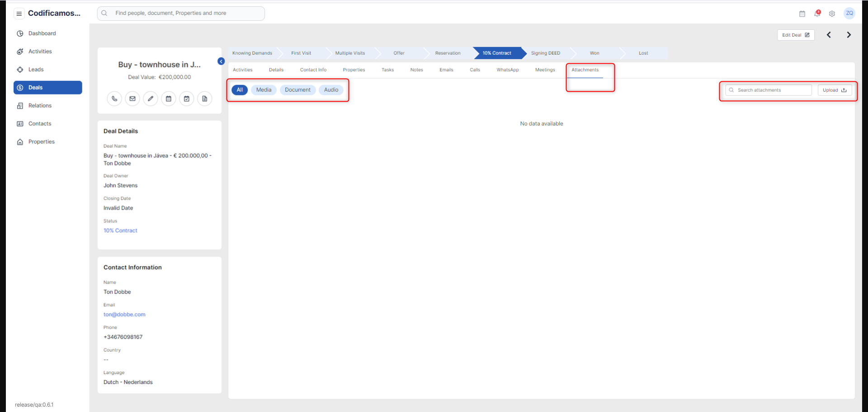Screen dimensions: 868x412
Task: Open the calendar icon in top bar
Action: (802, 14)
